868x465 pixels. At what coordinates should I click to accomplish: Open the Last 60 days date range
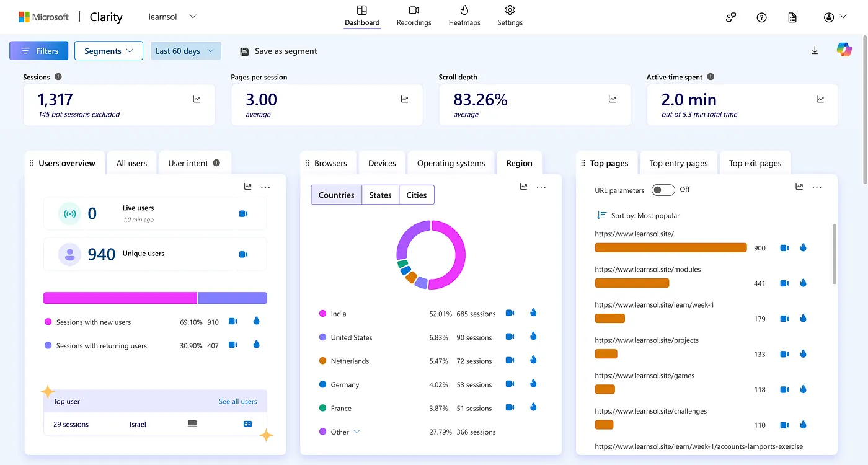(x=186, y=51)
